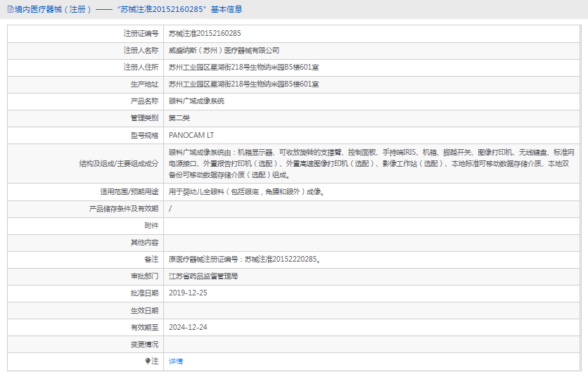Select the 型号规格 label
Screen dimensions: 588x377
144,136
